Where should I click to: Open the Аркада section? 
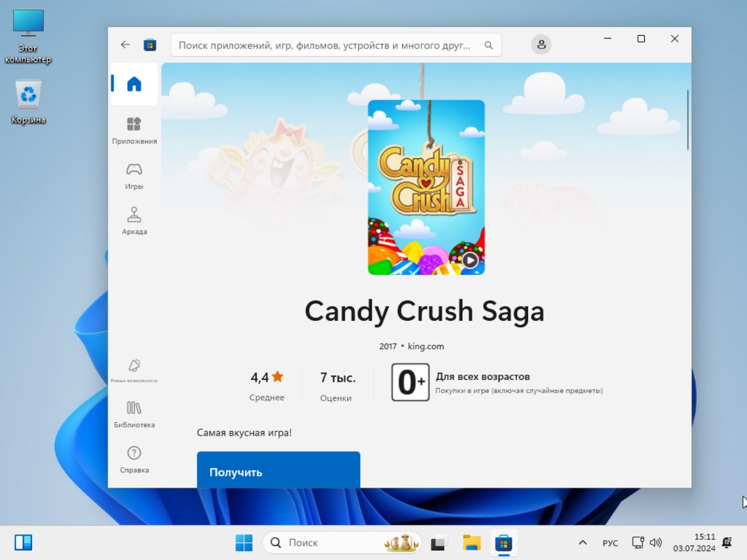point(134,220)
